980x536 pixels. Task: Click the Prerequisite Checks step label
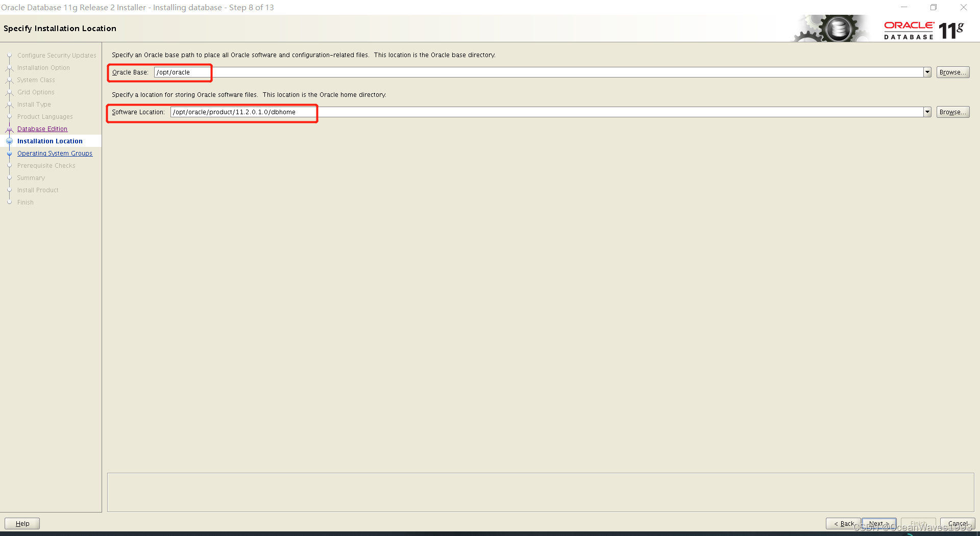pos(46,166)
